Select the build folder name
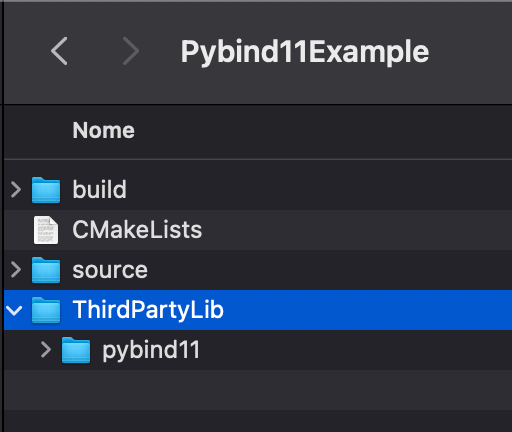This screenshot has height=432, width=512. pyautogui.click(x=100, y=189)
